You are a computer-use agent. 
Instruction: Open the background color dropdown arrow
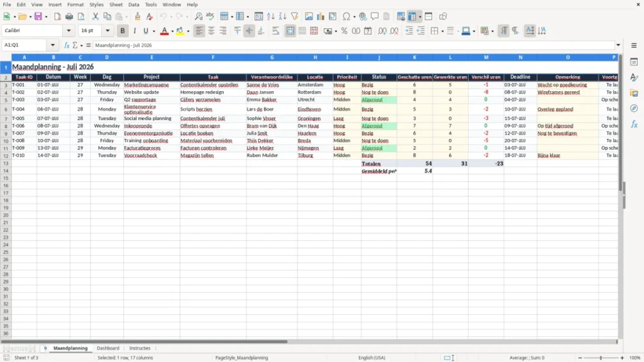(x=188, y=31)
